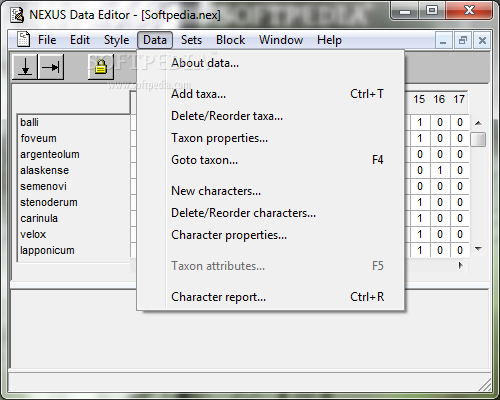Image resolution: width=500 pixels, height=400 pixels.
Task: Open the Edit menu
Action: tap(80, 40)
